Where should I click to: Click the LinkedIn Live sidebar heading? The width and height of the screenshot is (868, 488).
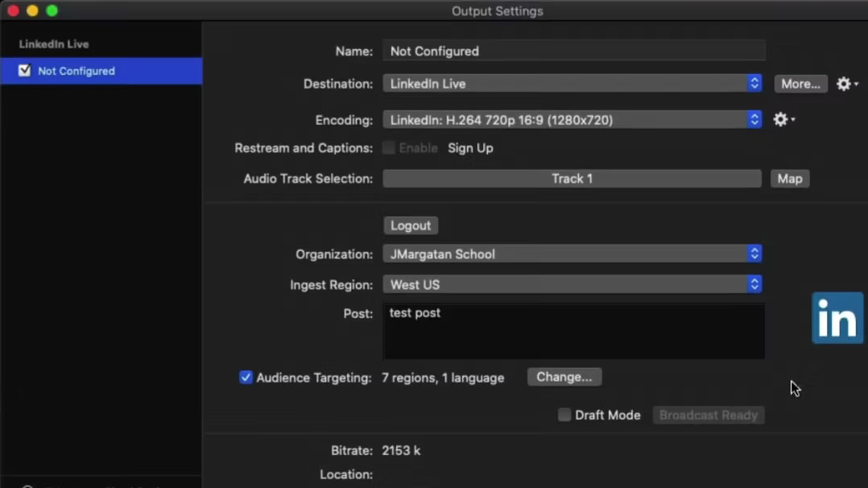tap(54, 43)
